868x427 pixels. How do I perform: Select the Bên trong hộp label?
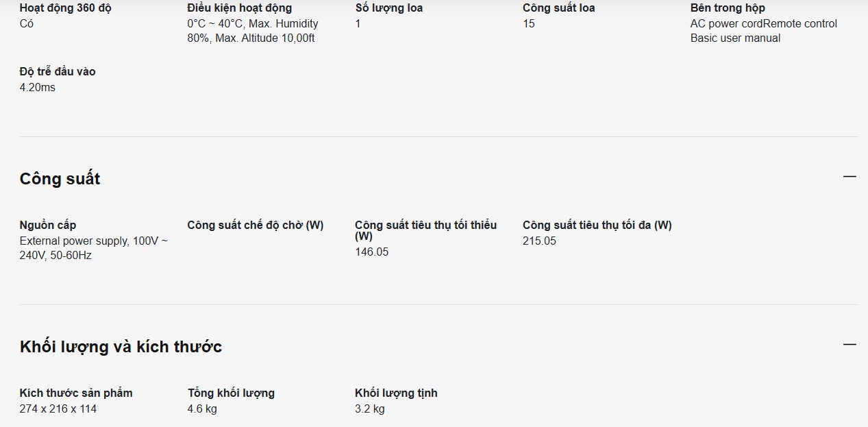pos(728,8)
